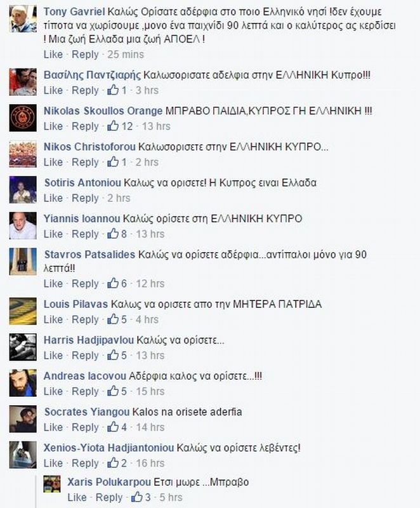Open Xenios-Yiota Hadjiantoniou's profile link

(108, 448)
